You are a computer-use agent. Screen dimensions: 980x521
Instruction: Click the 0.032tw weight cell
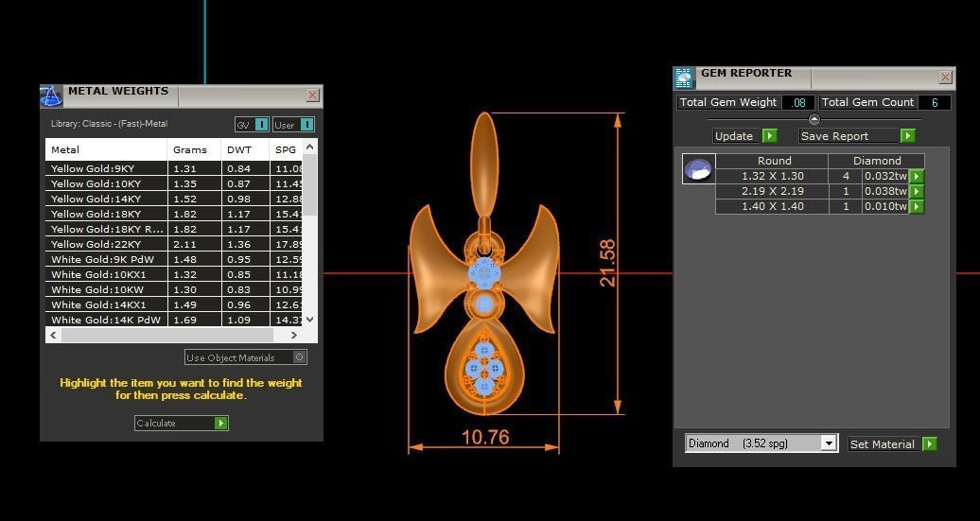(885, 176)
